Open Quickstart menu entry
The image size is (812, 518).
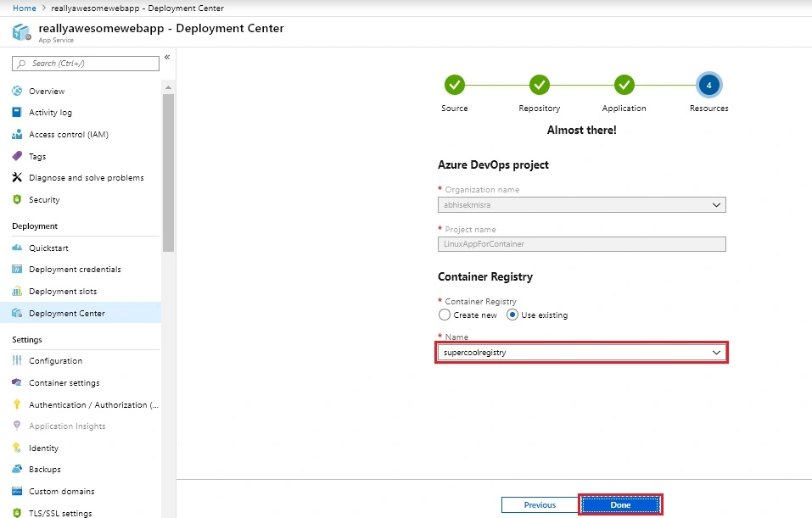point(48,248)
